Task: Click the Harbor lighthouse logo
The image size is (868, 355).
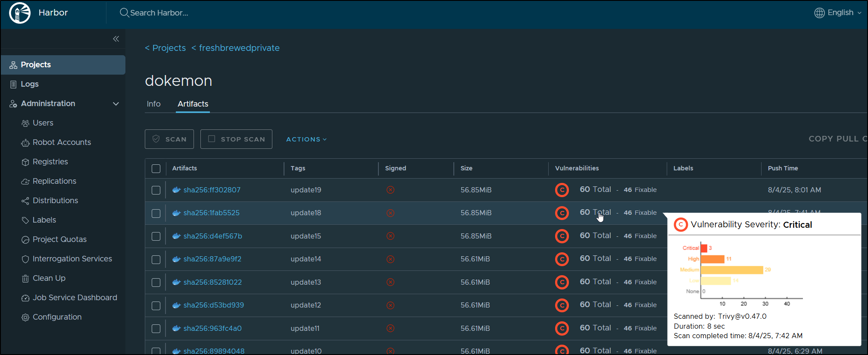Action: point(20,13)
